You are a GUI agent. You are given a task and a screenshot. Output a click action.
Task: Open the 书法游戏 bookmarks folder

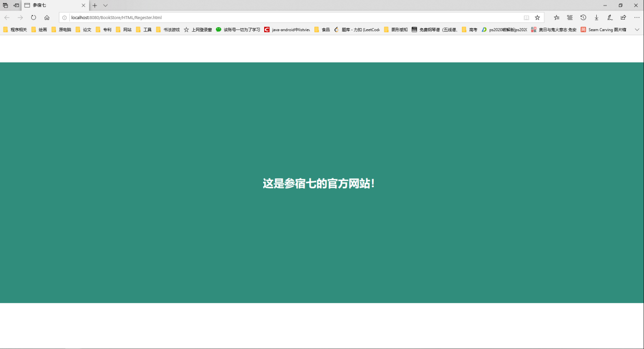point(168,30)
